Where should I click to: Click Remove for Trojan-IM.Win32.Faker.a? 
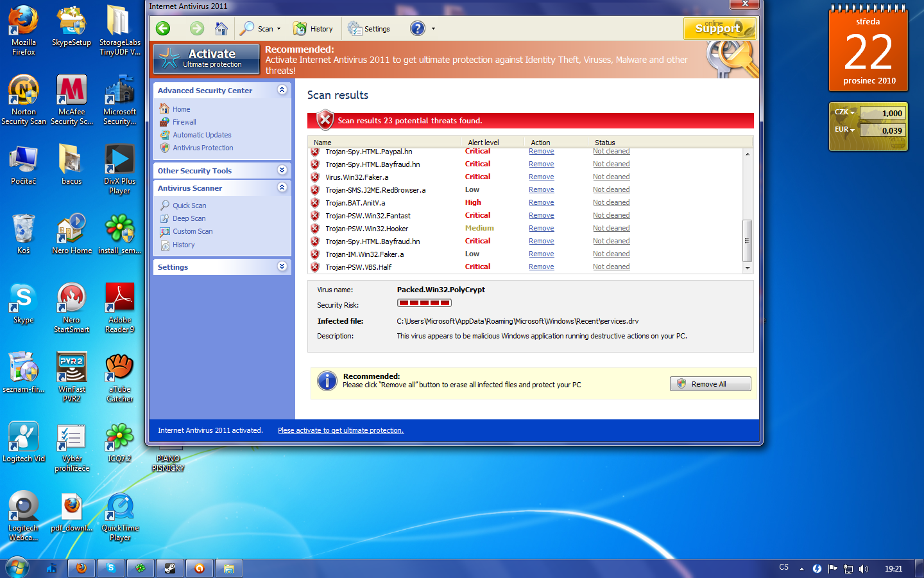coord(542,254)
